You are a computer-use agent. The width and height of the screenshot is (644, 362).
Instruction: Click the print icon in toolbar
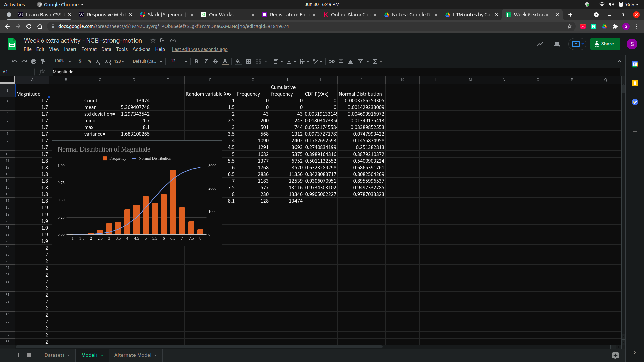click(x=34, y=61)
